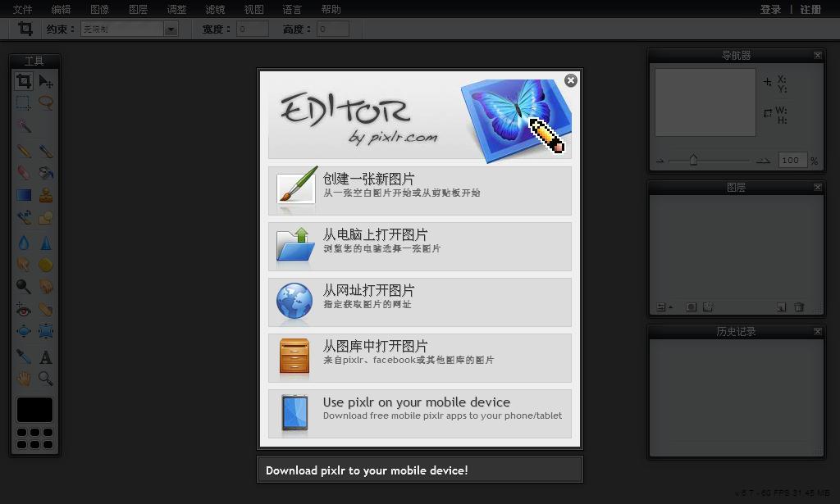Open the 编辑 menu
Viewport: 840px width, 504px height.
click(x=61, y=10)
